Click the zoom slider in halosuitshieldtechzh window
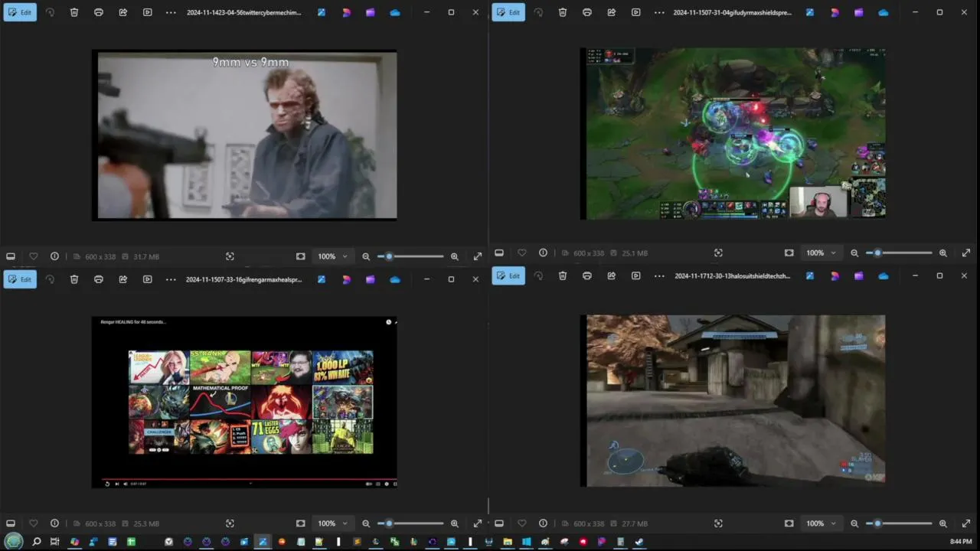 899,523
